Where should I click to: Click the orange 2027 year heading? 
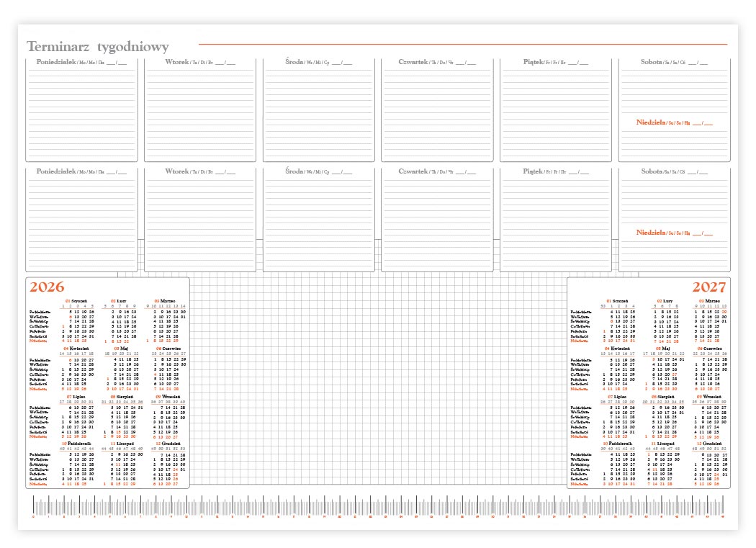click(709, 287)
